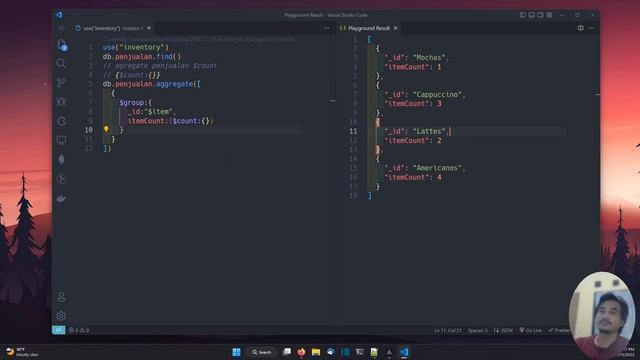Click Ln 11, Col 21 in status bar

[448, 330]
